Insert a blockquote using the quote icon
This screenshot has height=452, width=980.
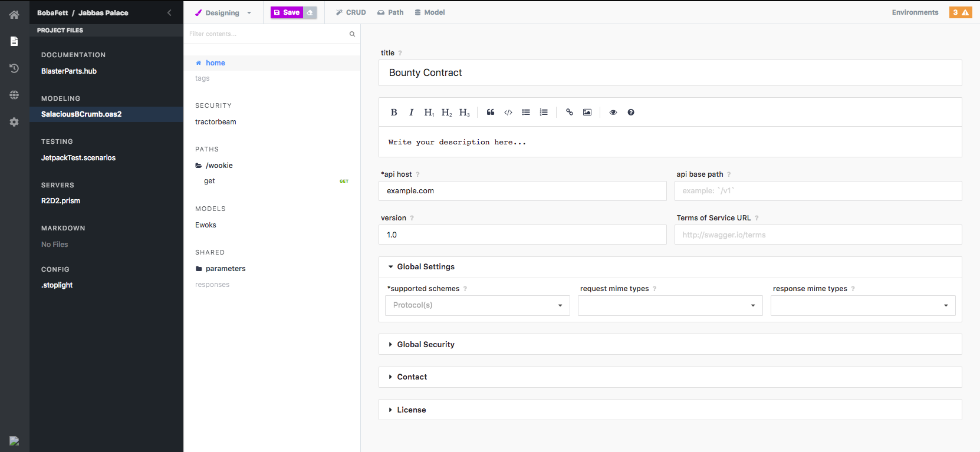click(x=490, y=113)
